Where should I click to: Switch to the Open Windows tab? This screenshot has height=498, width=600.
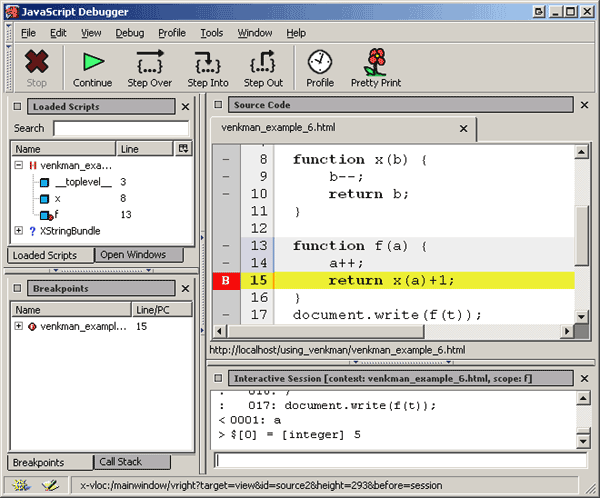pyautogui.click(x=139, y=255)
